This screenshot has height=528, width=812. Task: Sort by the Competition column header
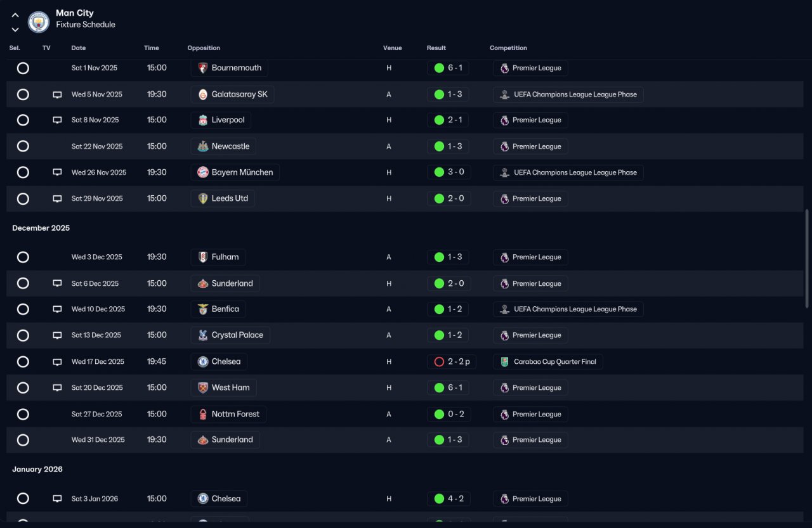click(508, 48)
